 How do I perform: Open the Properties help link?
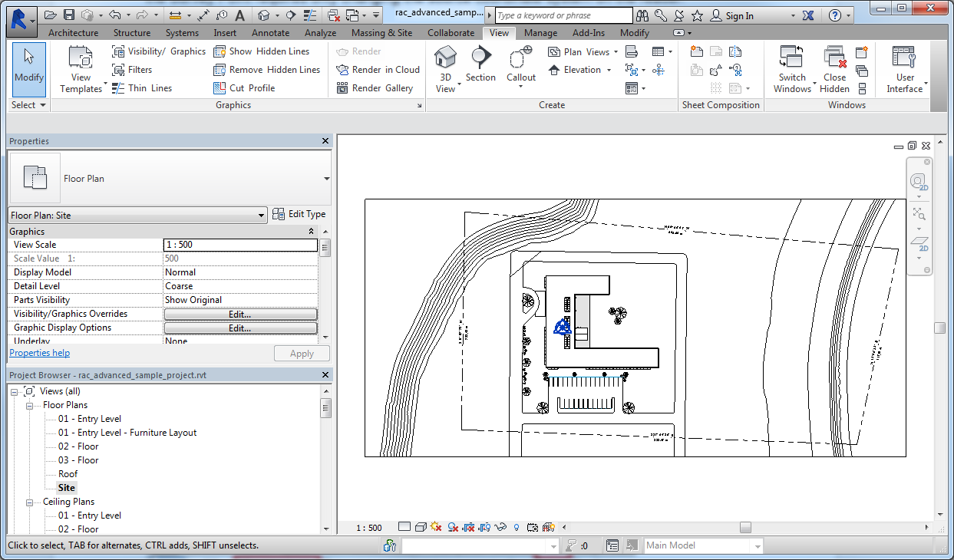click(x=40, y=353)
